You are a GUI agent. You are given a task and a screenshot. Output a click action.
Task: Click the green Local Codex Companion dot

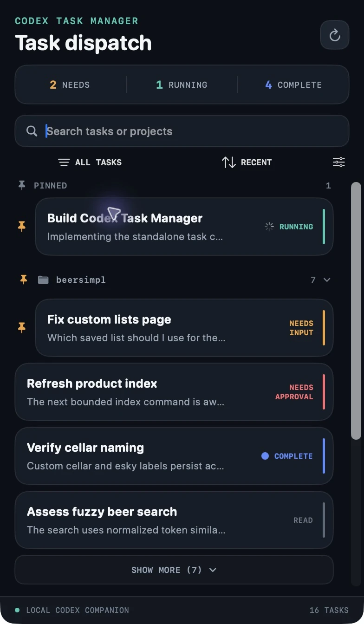click(17, 610)
